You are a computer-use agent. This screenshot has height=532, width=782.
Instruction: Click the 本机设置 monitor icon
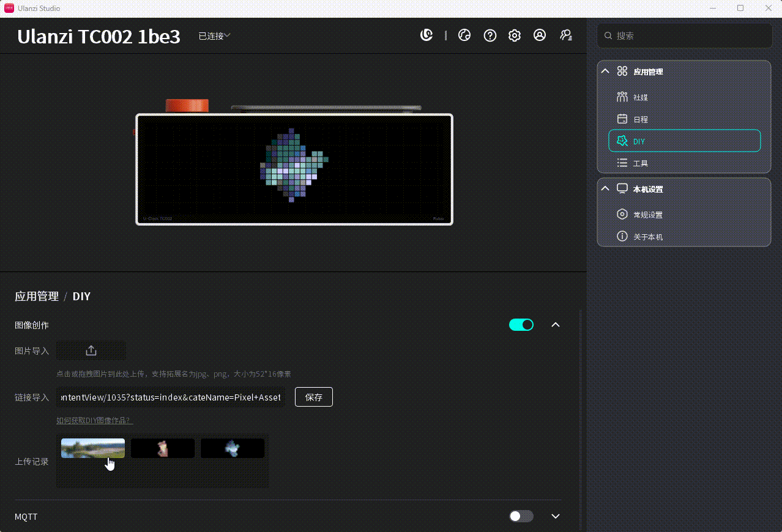pyautogui.click(x=622, y=188)
